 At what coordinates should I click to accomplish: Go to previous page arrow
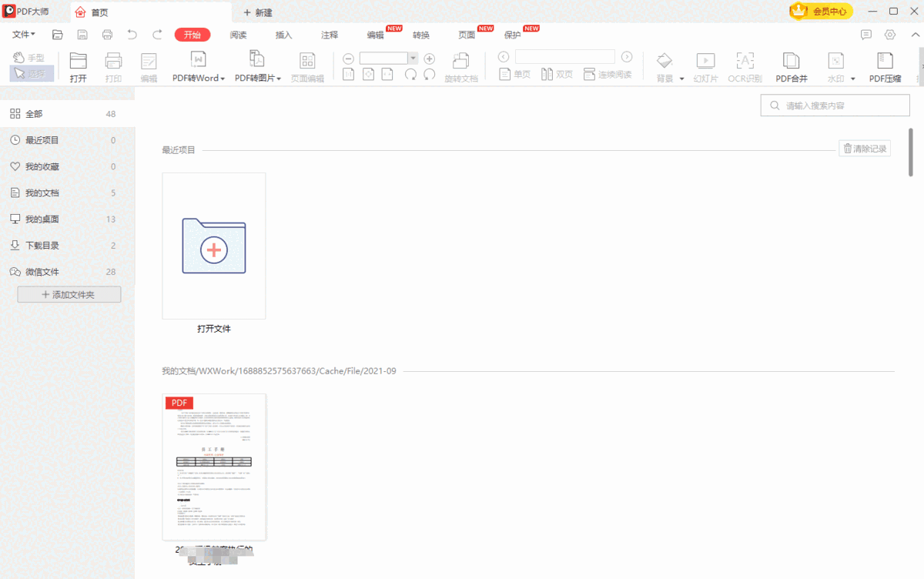pyautogui.click(x=504, y=57)
